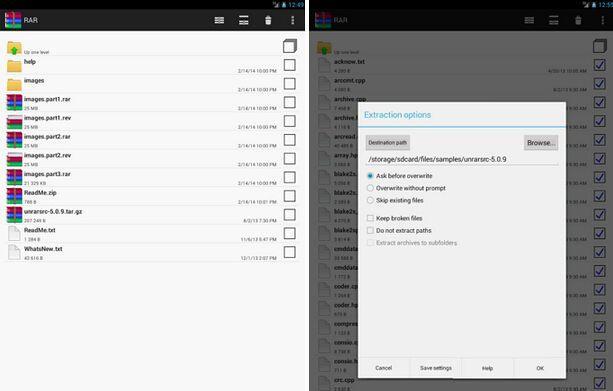This screenshot has height=391, width=613.
Task: Click the destination path text field
Action: pos(462,159)
